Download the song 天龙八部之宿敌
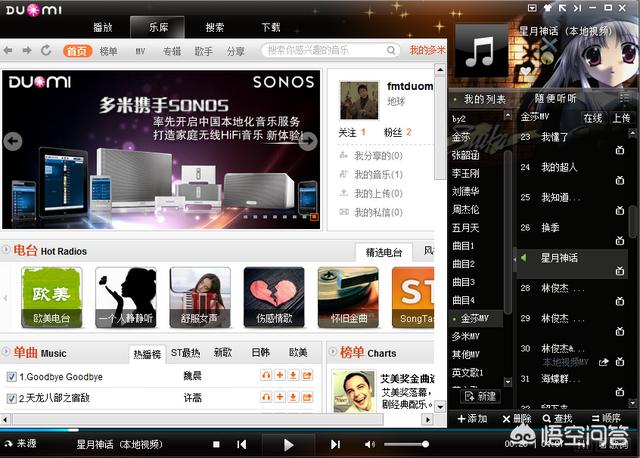640x458 pixels. (x=293, y=397)
